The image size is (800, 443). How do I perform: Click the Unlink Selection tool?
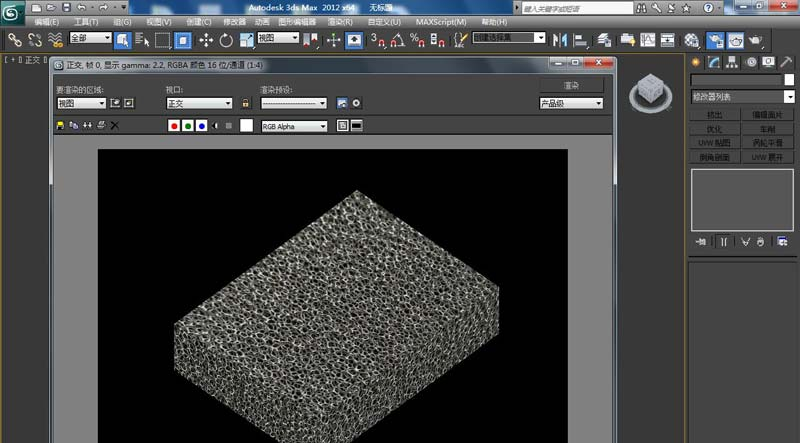(35, 40)
